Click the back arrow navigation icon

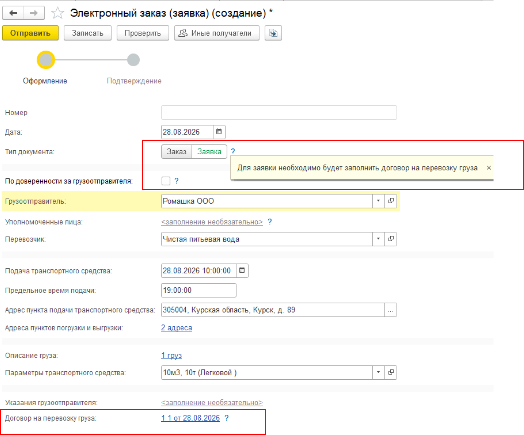tap(13, 13)
